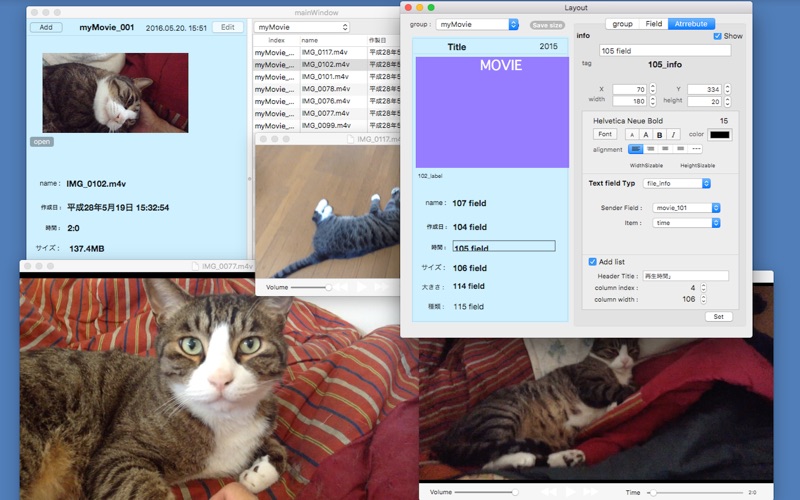The width and height of the screenshot is (800, 500).
Task: Select the purple MOVIE placeholder area
Action: [492, 112]
